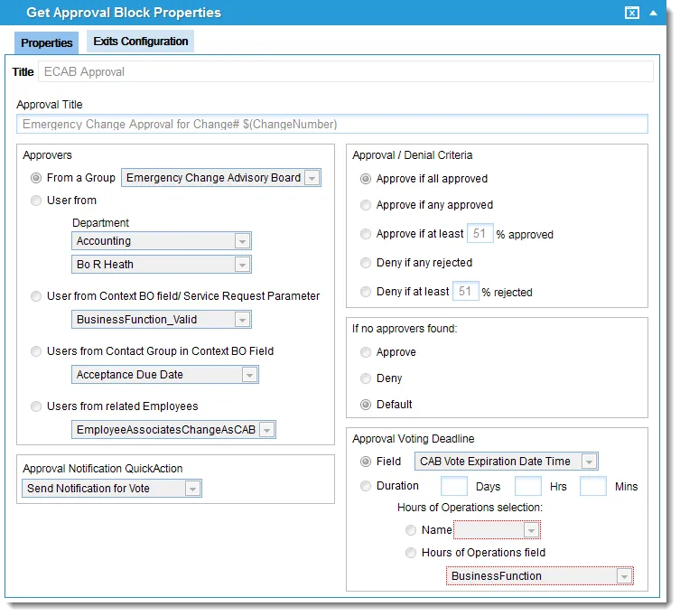Select the From a Group radio button

[36, 178]
